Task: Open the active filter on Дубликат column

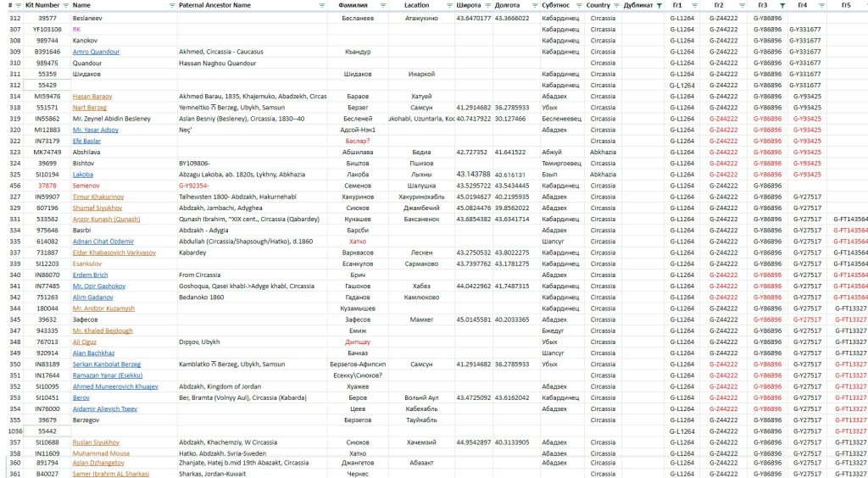Action: [659, 5]
